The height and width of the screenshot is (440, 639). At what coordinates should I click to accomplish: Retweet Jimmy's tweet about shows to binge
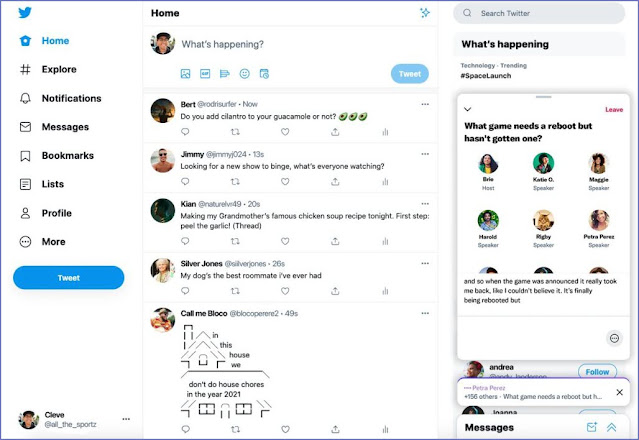235,182
